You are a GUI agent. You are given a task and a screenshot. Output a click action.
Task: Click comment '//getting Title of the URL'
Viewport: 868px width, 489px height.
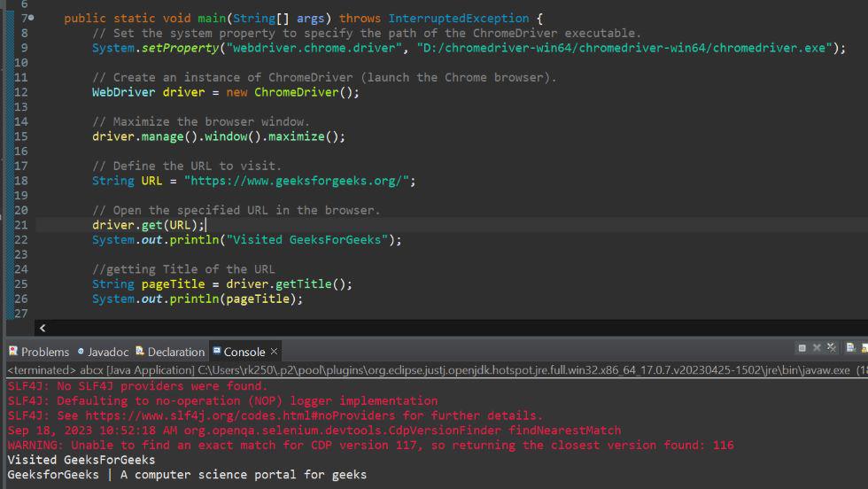point(183,269)
